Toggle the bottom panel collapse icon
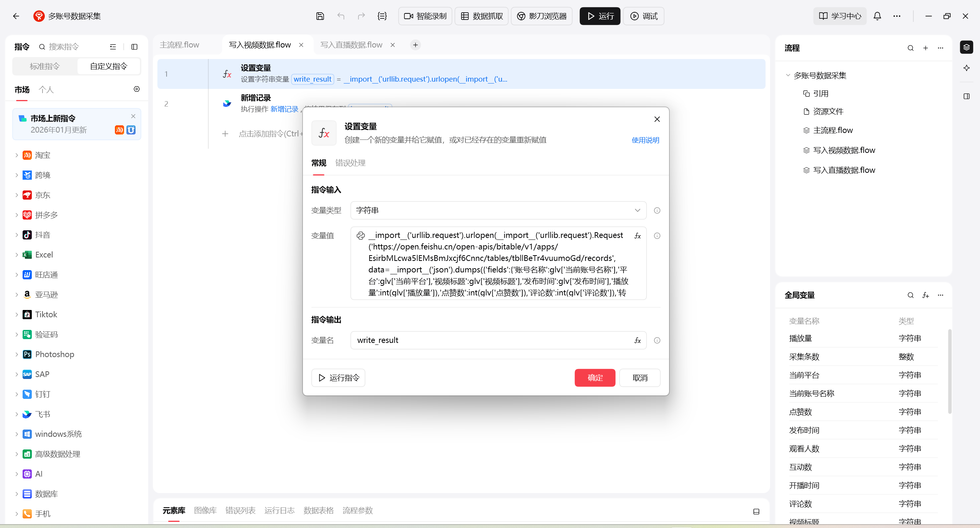The height and width of the screenshot is (528, 980). [x=756, y=512]
